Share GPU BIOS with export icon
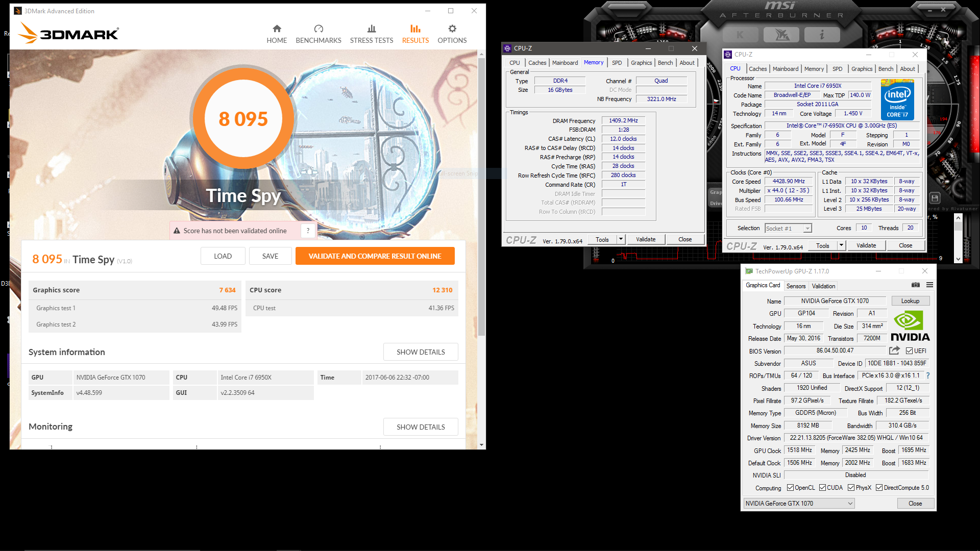This screenshot has height=551, width=980. tap(894, 350)
